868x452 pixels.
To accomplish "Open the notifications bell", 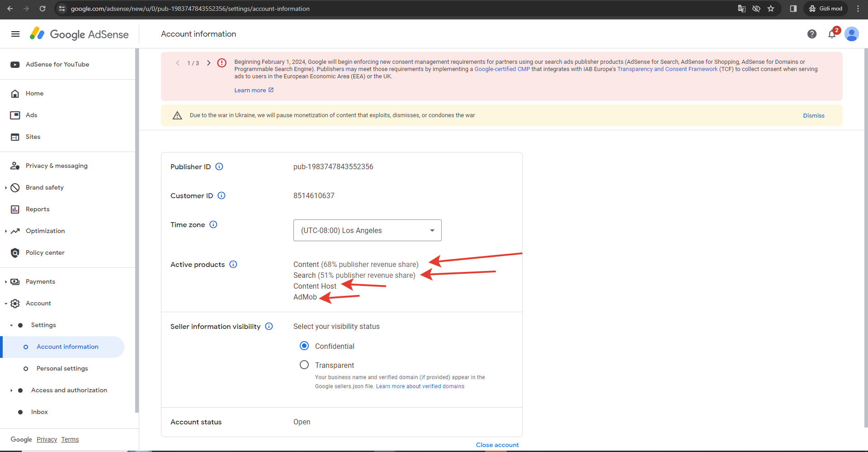I will tap(832, 34).
